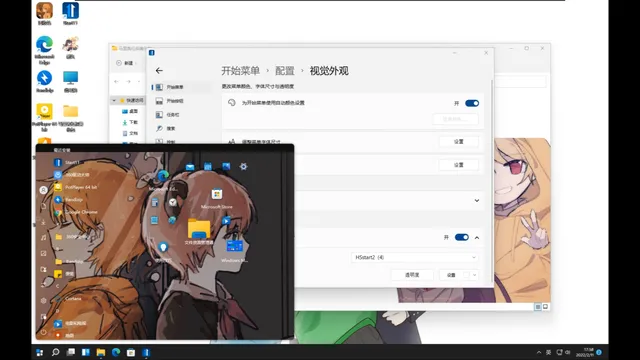Screen dimensions: 640x360
Task: Collapse section with upward chevron
Action: coord(477,238)
